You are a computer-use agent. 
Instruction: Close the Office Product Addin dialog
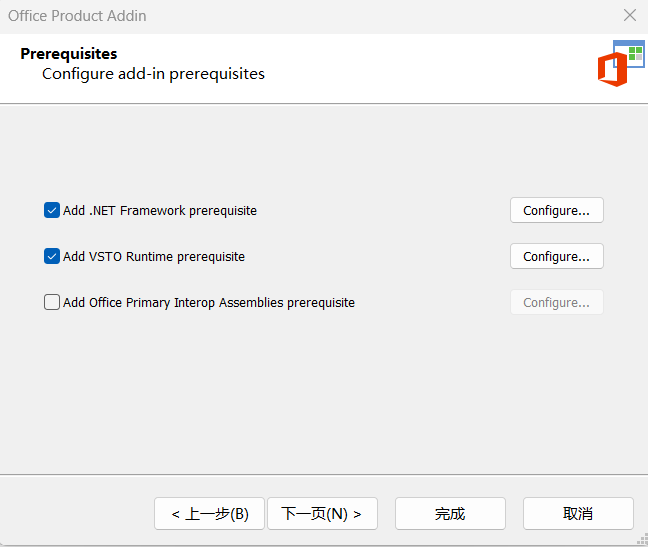629,16
